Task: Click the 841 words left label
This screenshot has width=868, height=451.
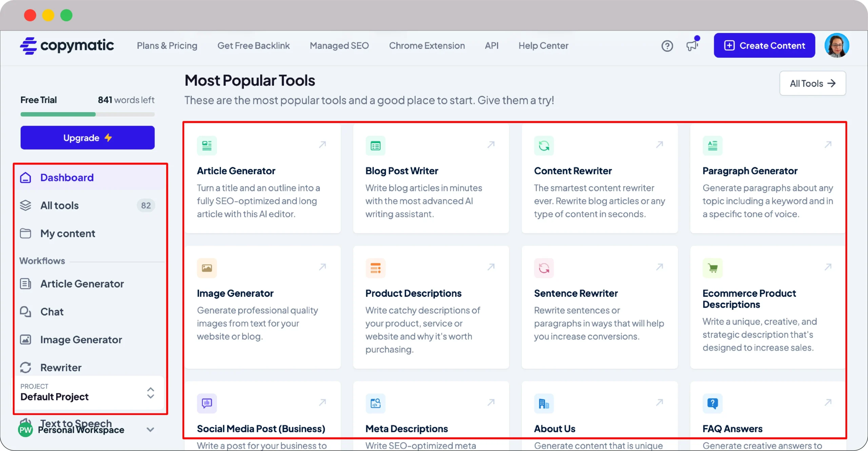Action: point(126,100)
